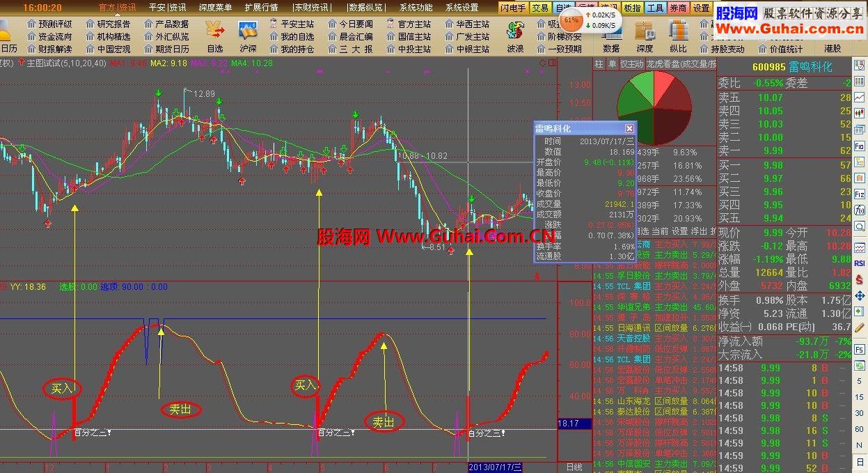Image resolution: width=868 pixels, height=473 pixels.
Task: Open the 平安|资讯 menu
Action: click(168, 8)
